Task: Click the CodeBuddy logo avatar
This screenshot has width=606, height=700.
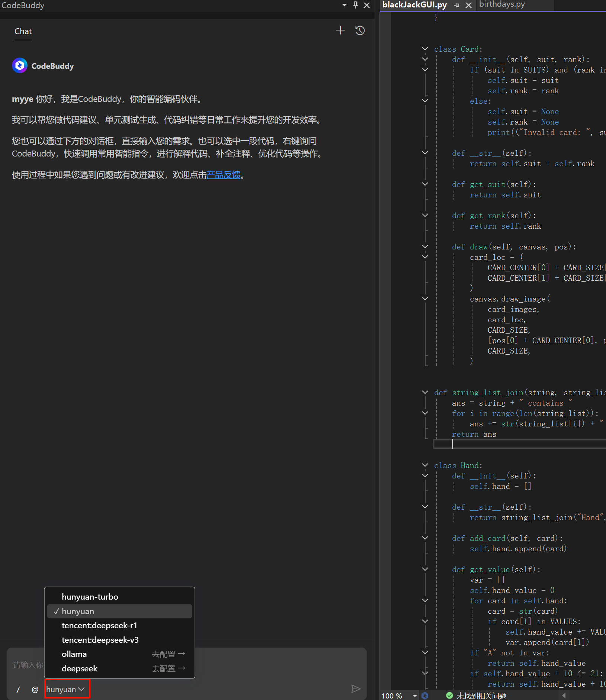Action: click(x=20, y=66)
